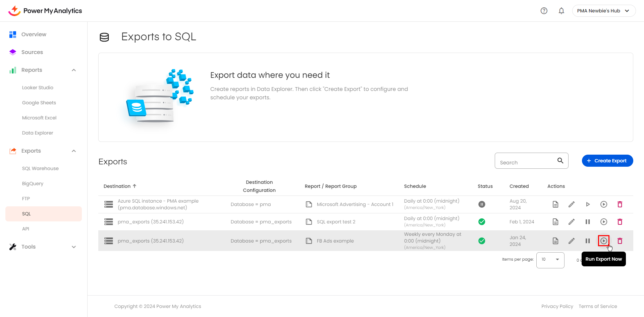Delete the SQL export test 2 export
The image size is (644, 317).
click(x=620, y=222)
